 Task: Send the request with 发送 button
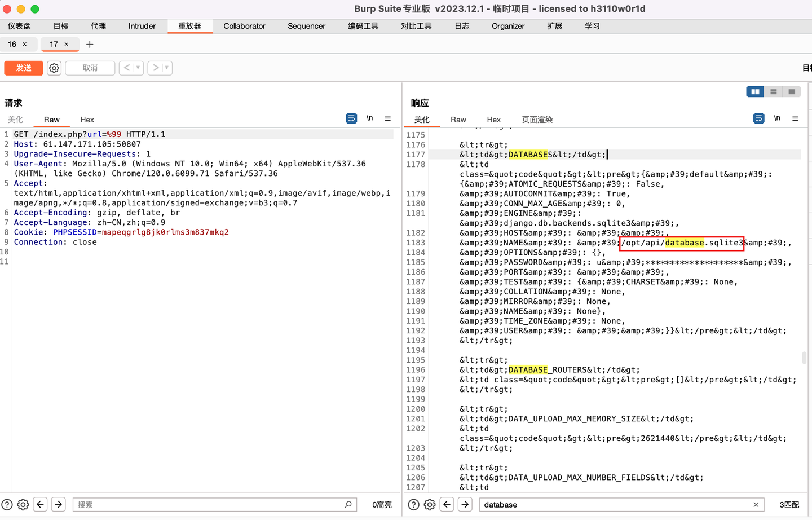pyautogui.click(x=23, y=68)
